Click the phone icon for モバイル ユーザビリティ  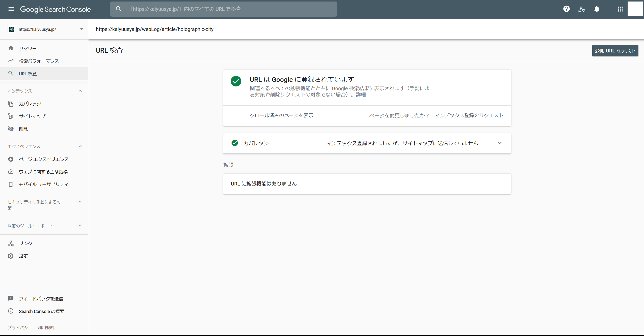pyautogui.click(x=11, y=184)
